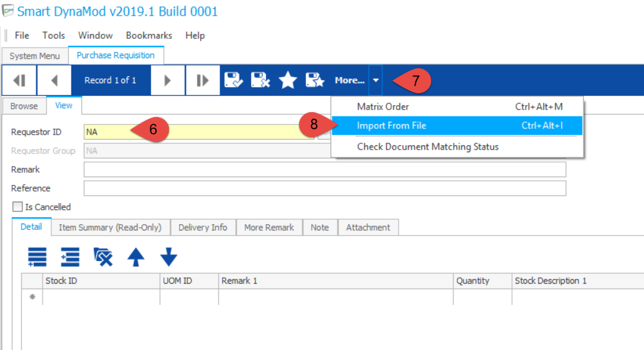Switch to the Delivery Info tab
This screenshot has width=644, height=350.
coord(203,227)
